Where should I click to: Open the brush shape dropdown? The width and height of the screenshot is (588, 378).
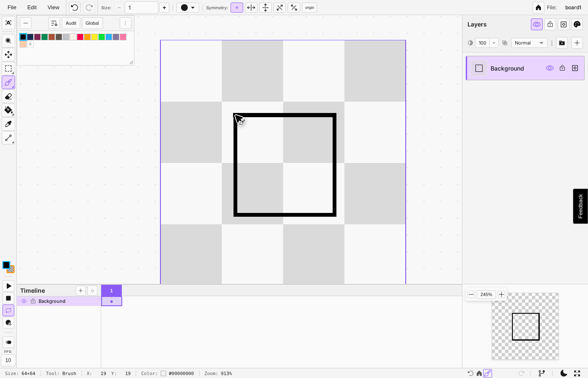[188, 8]
